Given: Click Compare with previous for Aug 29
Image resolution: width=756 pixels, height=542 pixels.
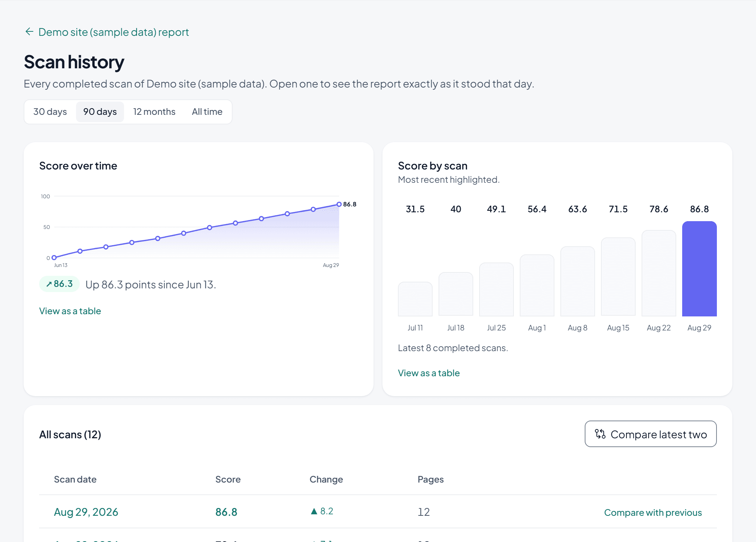Looking at the screenshot, I should (653, 512).
